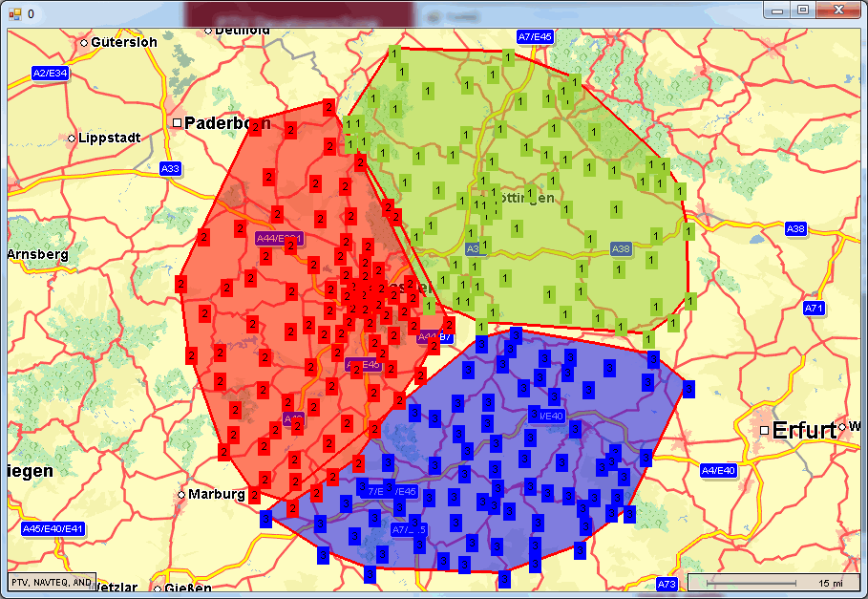The image size is (868, 599).
Task: Click the Arnsberg city label
Action: tap(38, 254)
